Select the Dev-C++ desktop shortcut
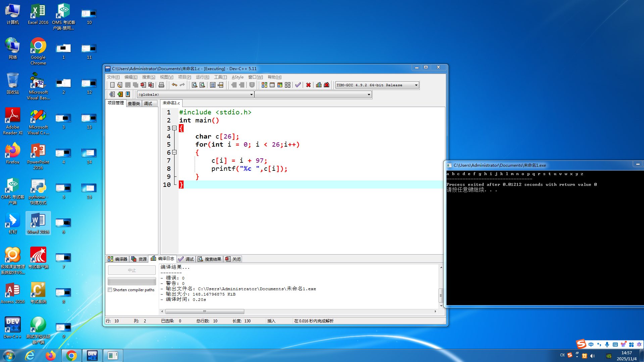 (x=13, y=328)
